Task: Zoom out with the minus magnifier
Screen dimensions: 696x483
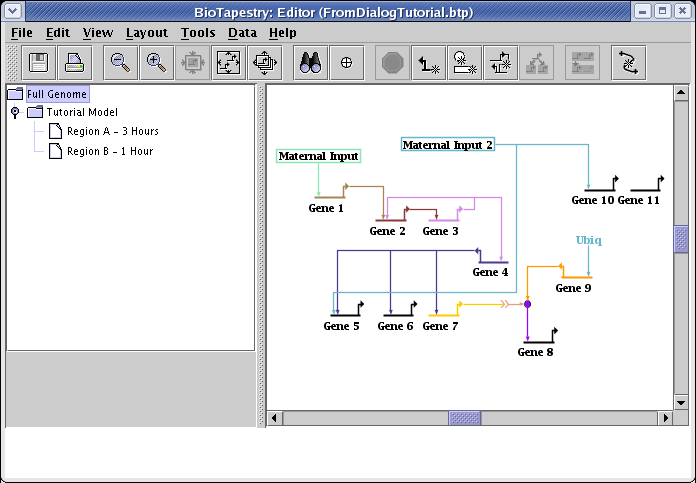Action: tap(120, 63)
